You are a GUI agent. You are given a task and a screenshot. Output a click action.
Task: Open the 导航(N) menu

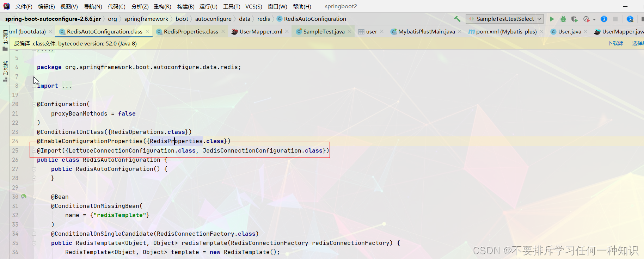click(93, 6)
